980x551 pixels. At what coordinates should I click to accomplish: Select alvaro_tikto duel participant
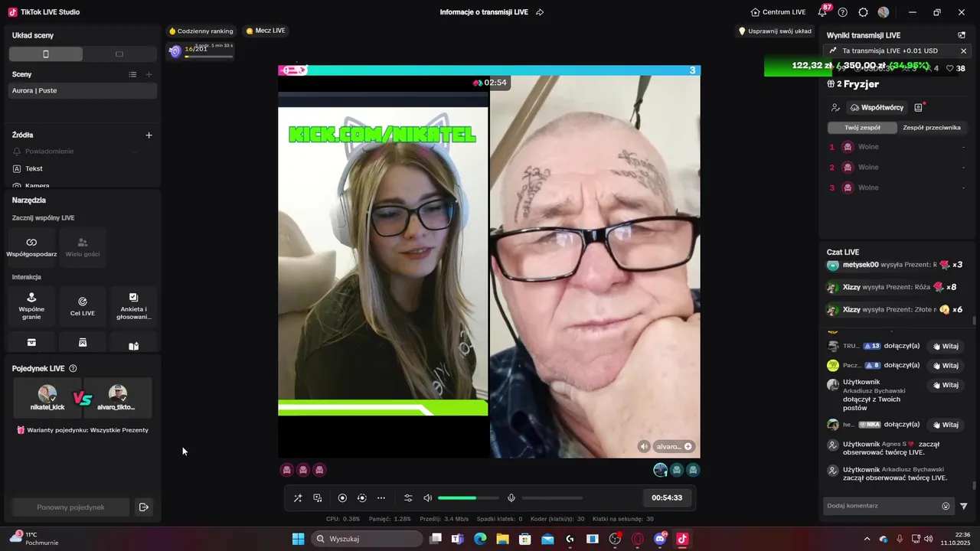(x=117, y=398)
